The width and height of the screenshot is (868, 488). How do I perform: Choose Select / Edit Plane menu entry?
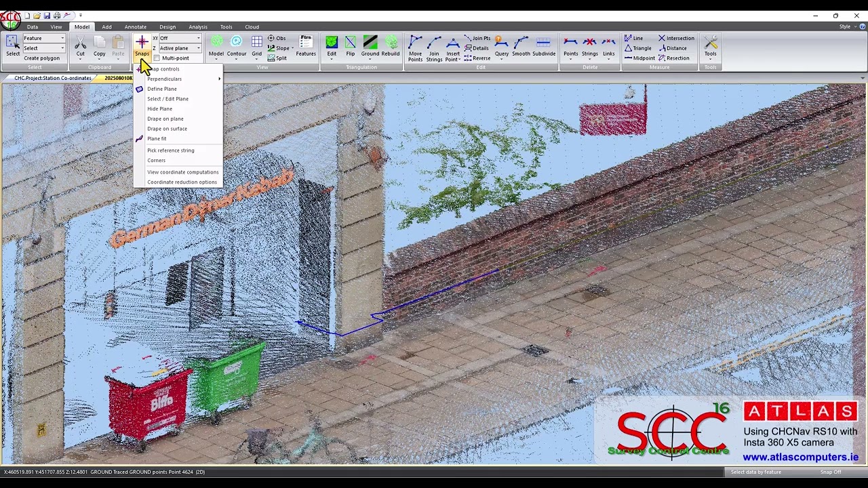pyautogui.click(x=178, y=99)
